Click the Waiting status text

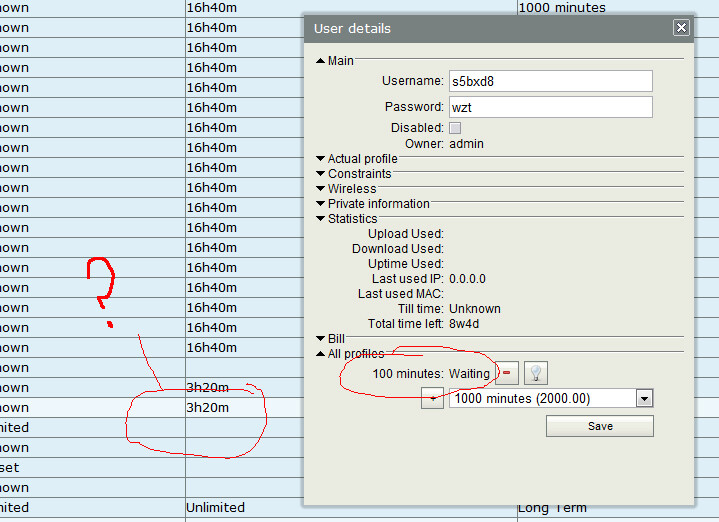469,373
